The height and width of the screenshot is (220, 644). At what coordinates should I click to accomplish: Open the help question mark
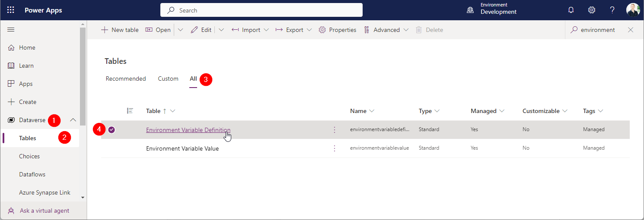[x=612, y=10]
